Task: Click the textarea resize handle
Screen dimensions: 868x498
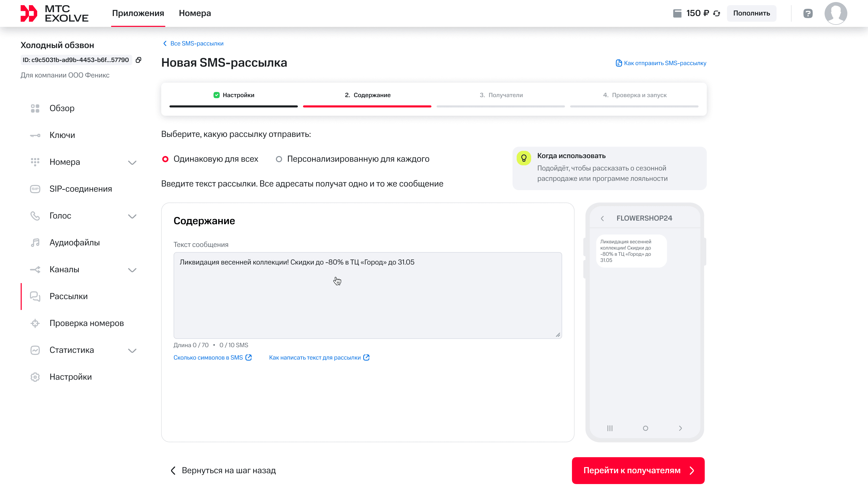Action: click(x=558, y=335)
